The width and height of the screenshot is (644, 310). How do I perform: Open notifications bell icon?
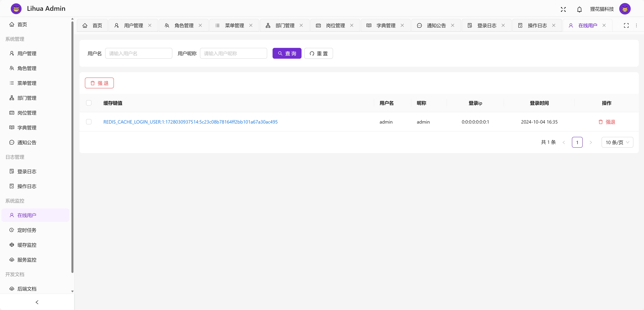pyautogui.click(x=579, y=9)
